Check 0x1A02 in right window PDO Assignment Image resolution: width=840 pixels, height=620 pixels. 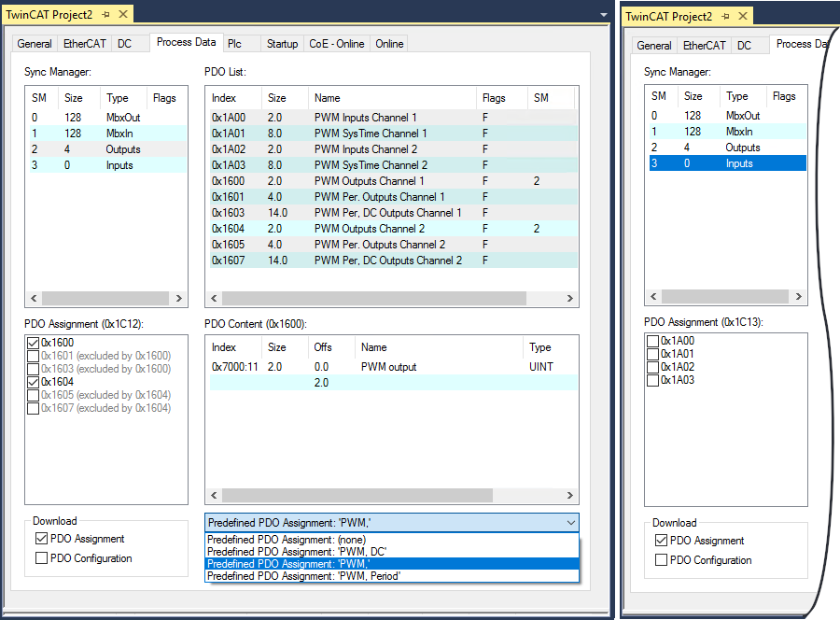[652, 367]
